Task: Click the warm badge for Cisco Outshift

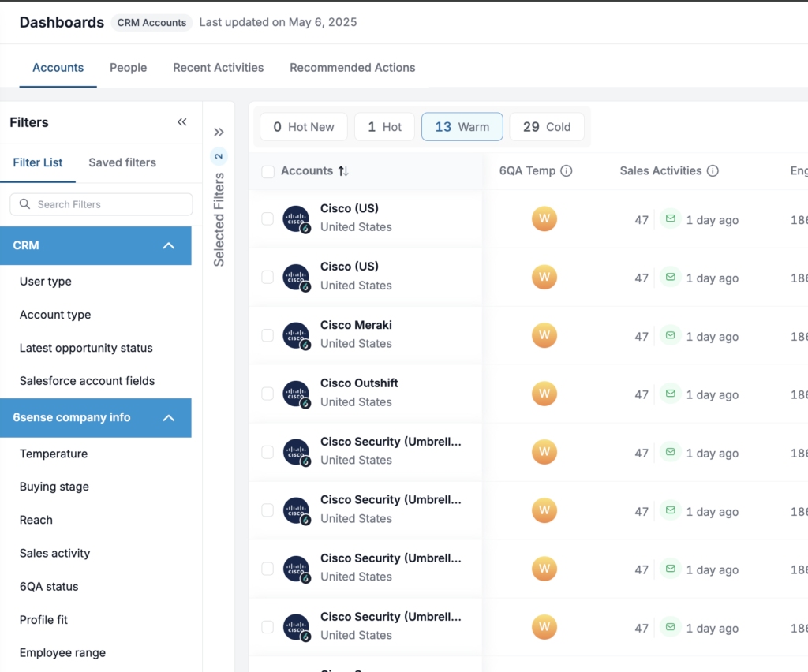Action: [544, 394]
